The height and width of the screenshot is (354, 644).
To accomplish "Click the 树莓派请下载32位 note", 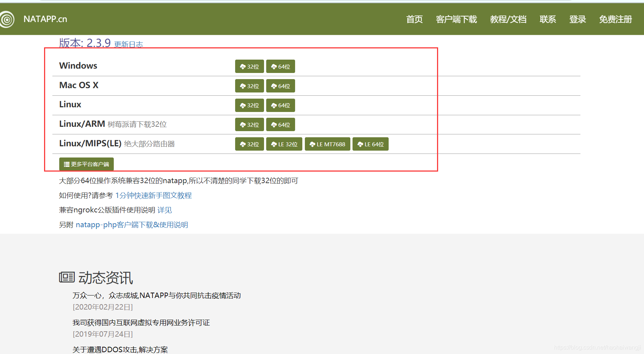I will (x=137, y=124).
